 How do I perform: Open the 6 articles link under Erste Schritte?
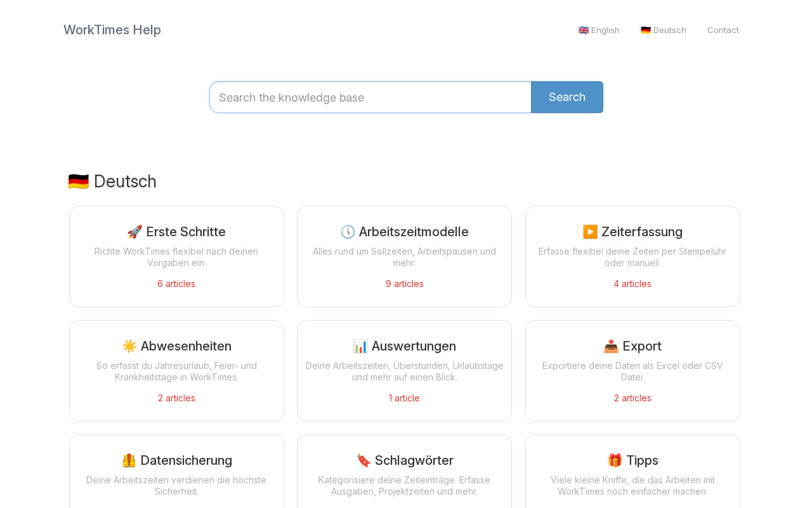coord(176,284)
